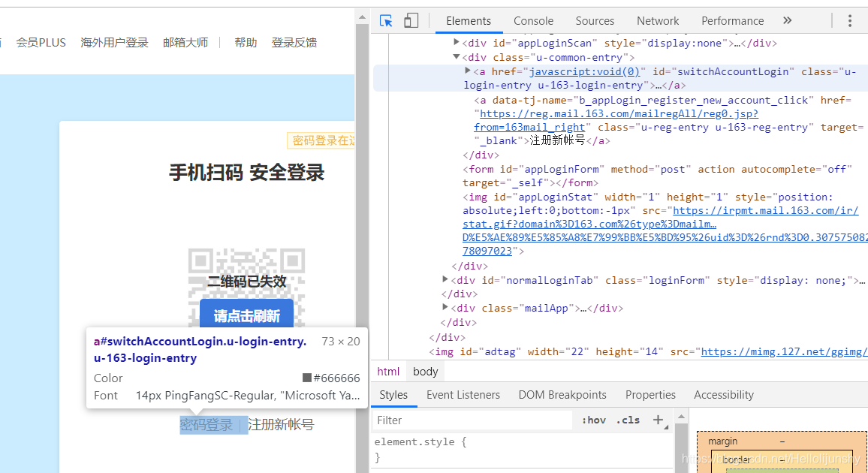The width and height of the screenshot is (868, 473).
Task: Open the 海外用户登录 navigation link
Action: tap(115, 43)
